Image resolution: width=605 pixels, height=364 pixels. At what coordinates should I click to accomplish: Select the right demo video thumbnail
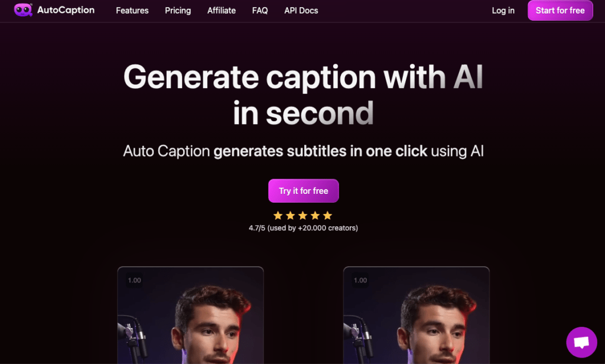pyautogui.click(x=417, y=315)
